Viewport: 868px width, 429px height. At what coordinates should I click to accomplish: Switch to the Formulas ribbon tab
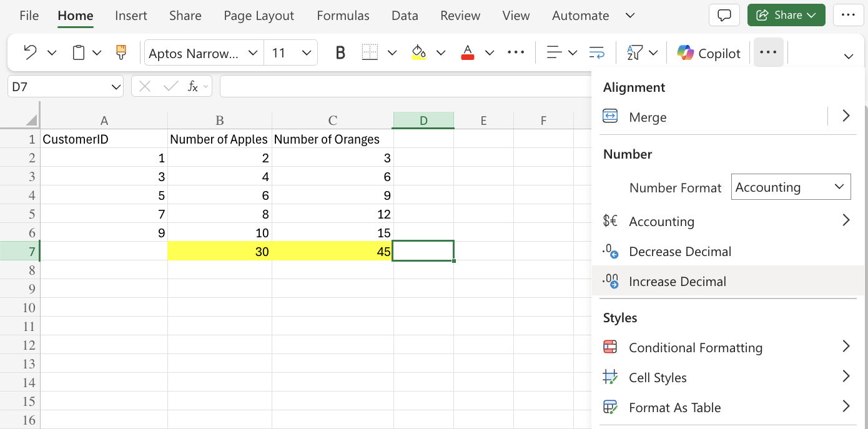343,15
